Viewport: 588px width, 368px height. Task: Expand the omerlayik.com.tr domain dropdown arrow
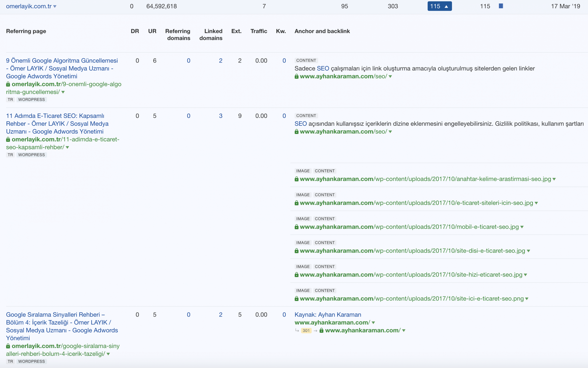pos(55,7)
